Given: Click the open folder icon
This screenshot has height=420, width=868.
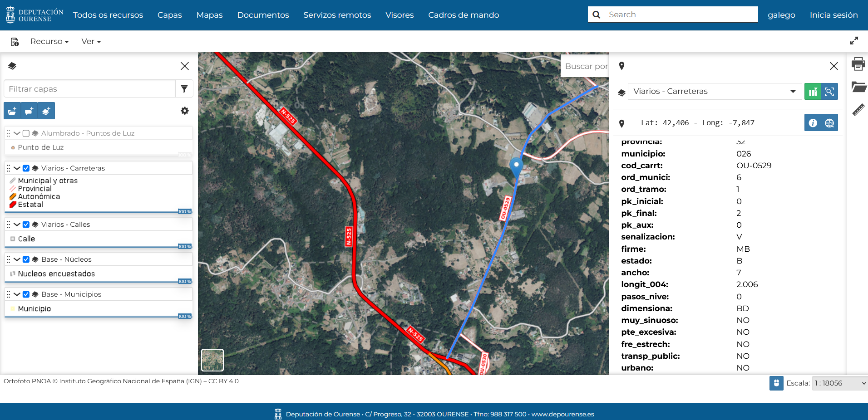Looking at the screenshot, I should coord(858,87).
